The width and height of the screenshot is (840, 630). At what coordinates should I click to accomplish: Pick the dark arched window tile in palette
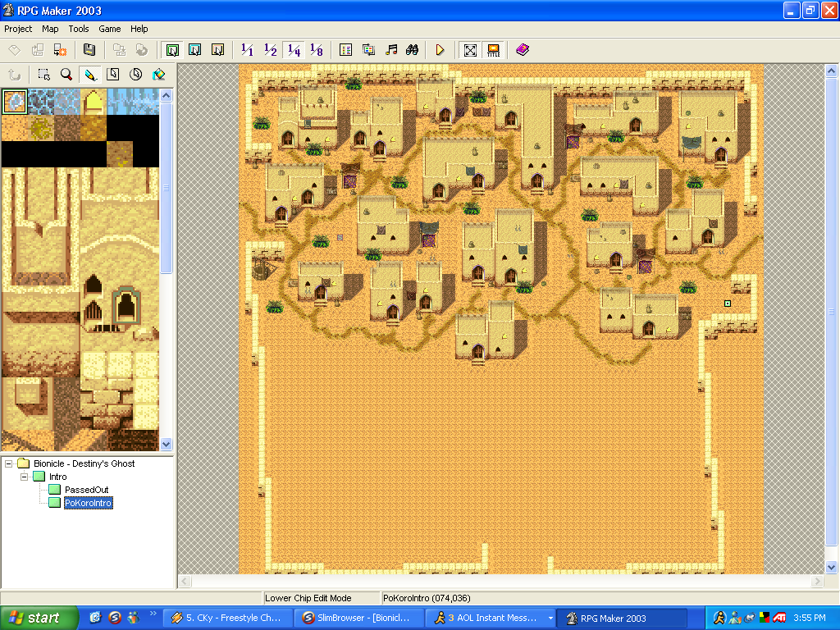pyautogui.click(x=94, y=284)
